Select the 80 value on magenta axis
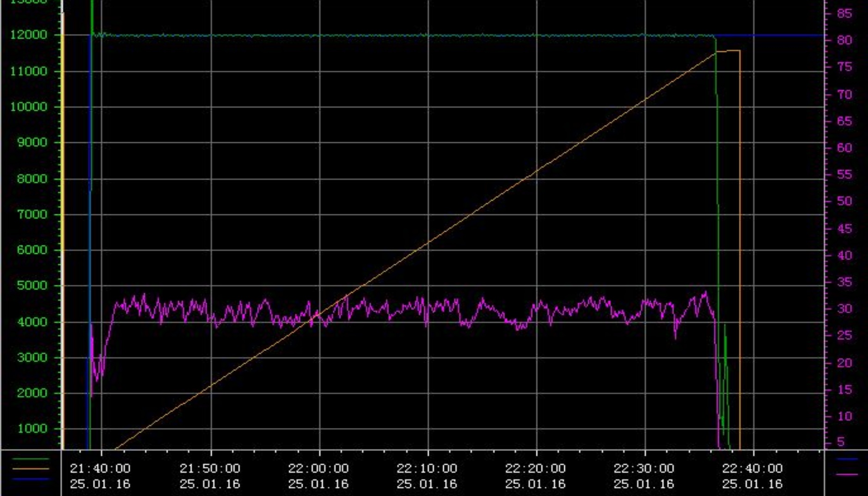Image resolution: width=868 pixels, height=496 pixels. click(x=844, y=40)
